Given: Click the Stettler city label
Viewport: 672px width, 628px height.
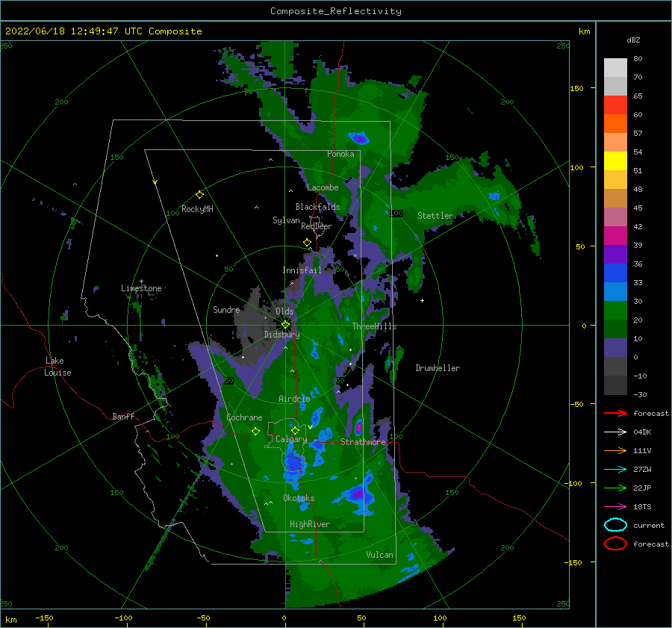Looking at the screenshot, I should 435,216.
